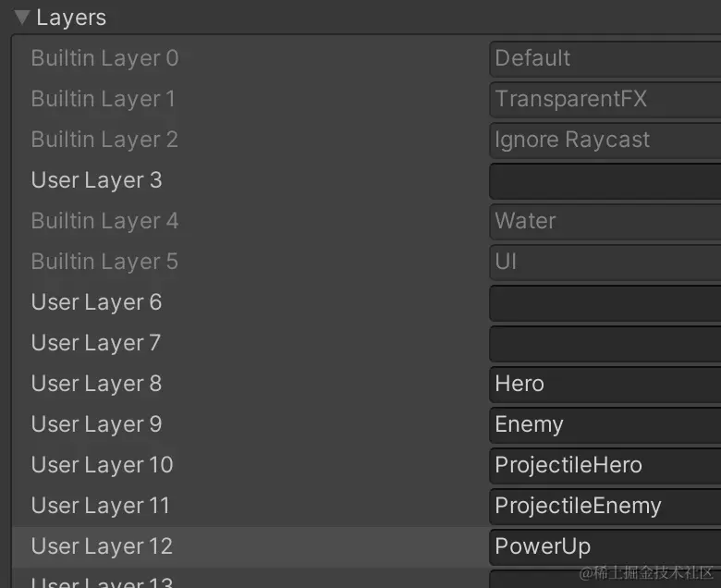Click the UI builtin layer field
Screen dimensions: 721x588
click(605, 262)
